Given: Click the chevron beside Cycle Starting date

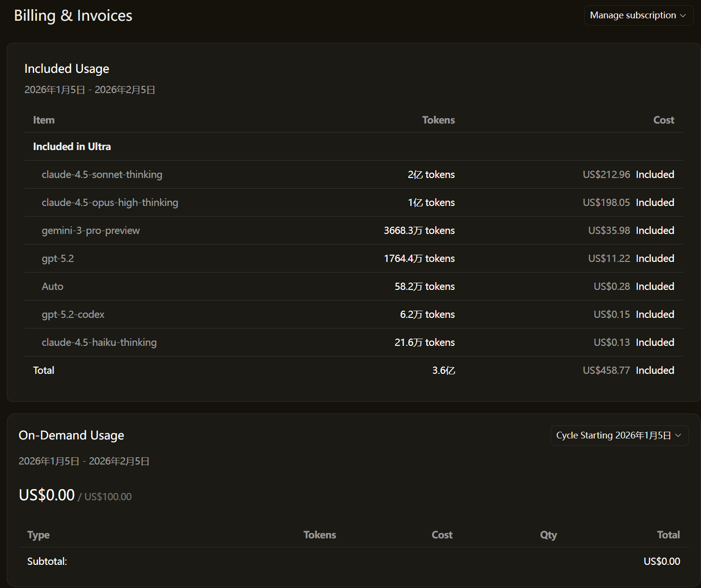Looking at the screenshot, I should [678, 436].
